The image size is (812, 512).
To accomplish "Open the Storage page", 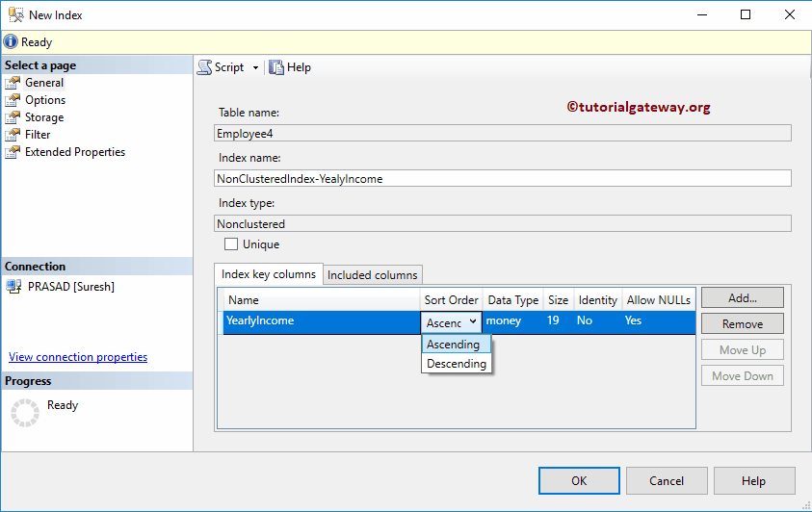I will click(44, 117).
